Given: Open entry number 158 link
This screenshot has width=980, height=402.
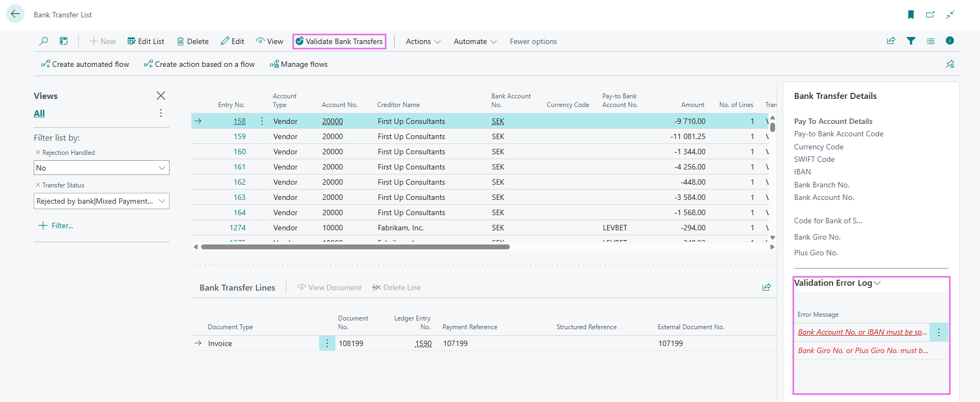Looking at the screenshot, I should [240, 121].
